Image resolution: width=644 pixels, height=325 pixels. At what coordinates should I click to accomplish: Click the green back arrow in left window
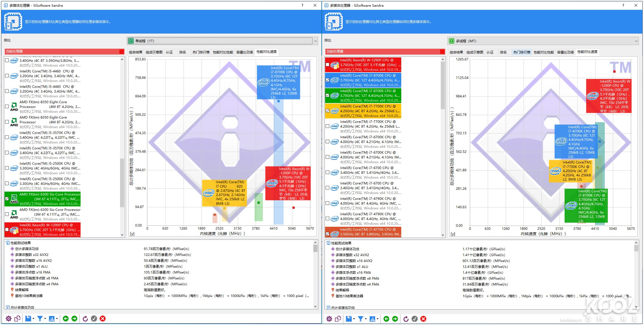66,319
